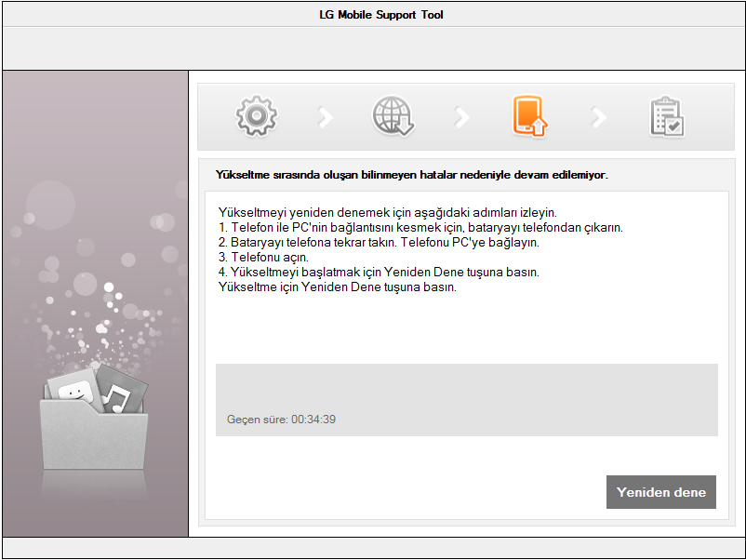Click the globe download step icon
Image resolution: width=746 pixels, height=560 pixels.
tap(393, 116)
